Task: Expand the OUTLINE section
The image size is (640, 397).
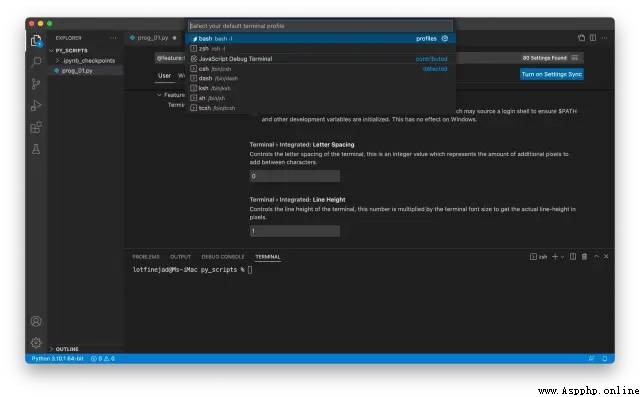Action: pyautogui.click(x=64, y=349)
